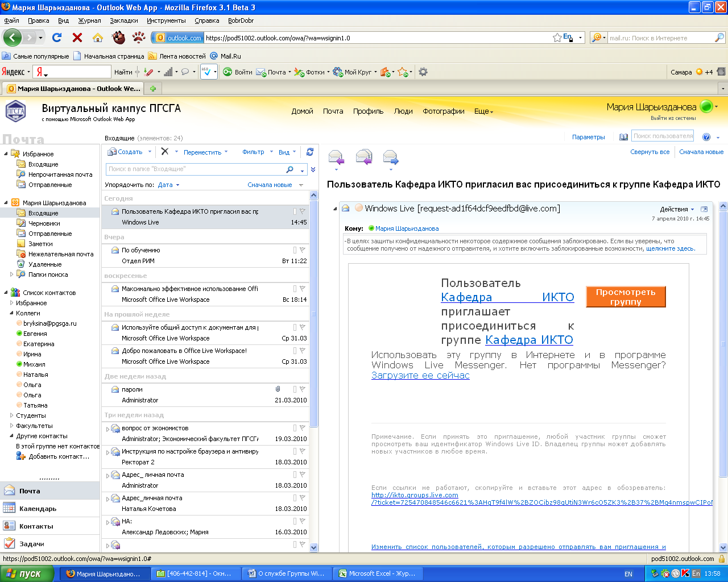Toggle flag on Windows Live invitation message
The width and height of the screenshot is (728, 582).
[303, 211]
